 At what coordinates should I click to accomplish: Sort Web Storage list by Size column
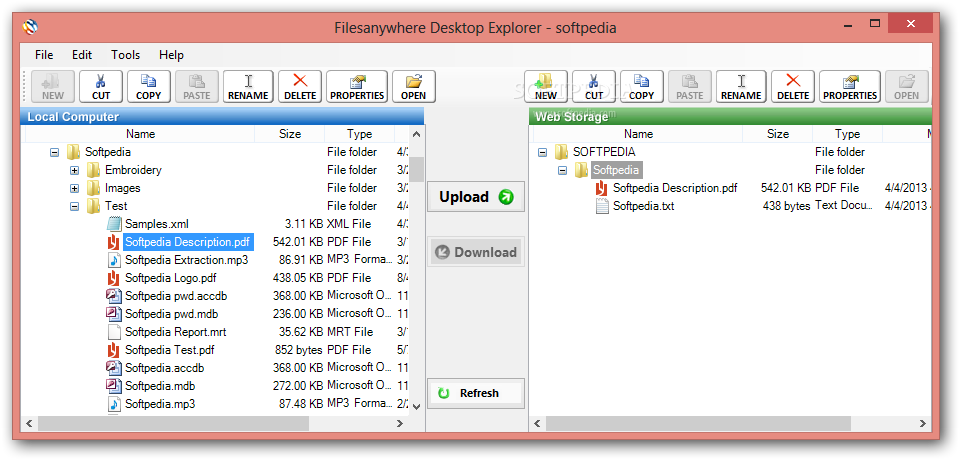(778, 134)
